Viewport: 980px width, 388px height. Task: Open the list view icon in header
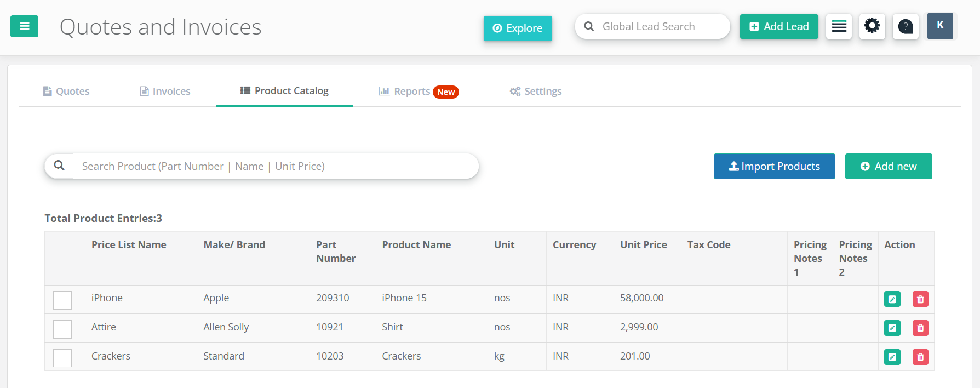tap(839, 26)
